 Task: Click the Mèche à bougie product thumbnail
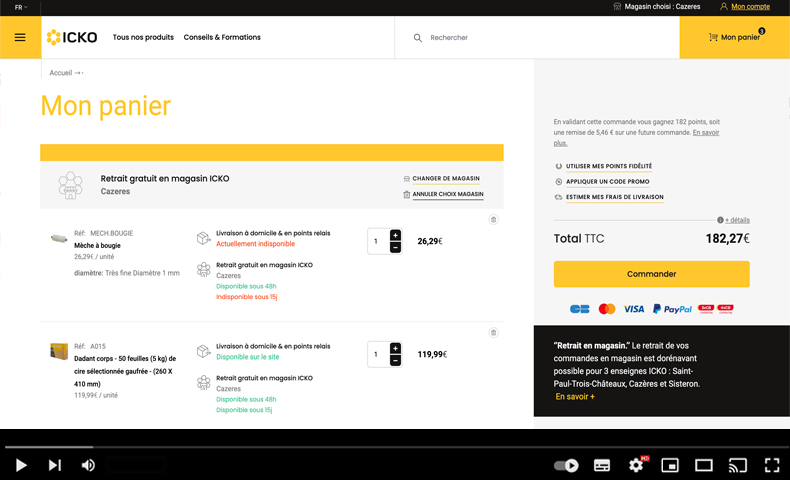pos(59,238)
